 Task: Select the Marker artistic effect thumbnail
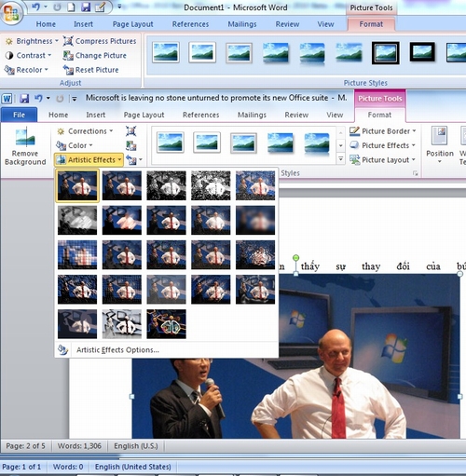[122, 185]
